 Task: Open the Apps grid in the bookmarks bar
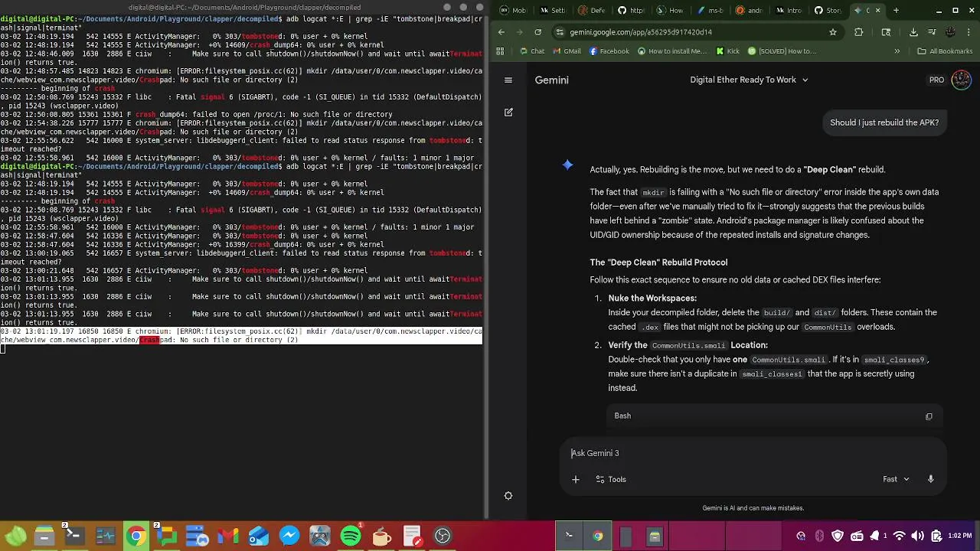pyautogui.click(x=500, y=51)
